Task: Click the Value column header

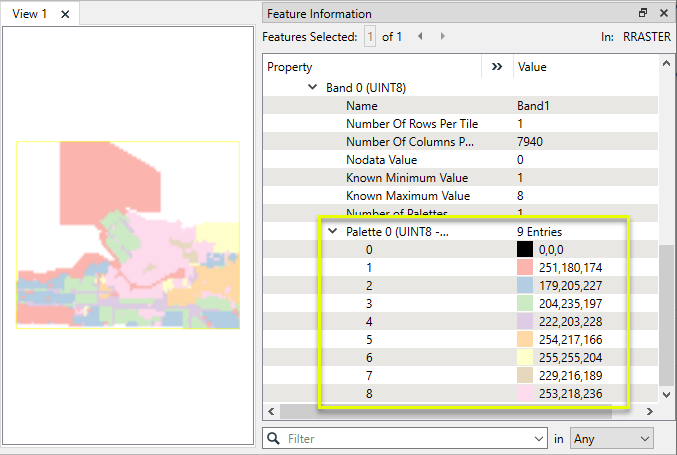Action: tap(580, 67)
